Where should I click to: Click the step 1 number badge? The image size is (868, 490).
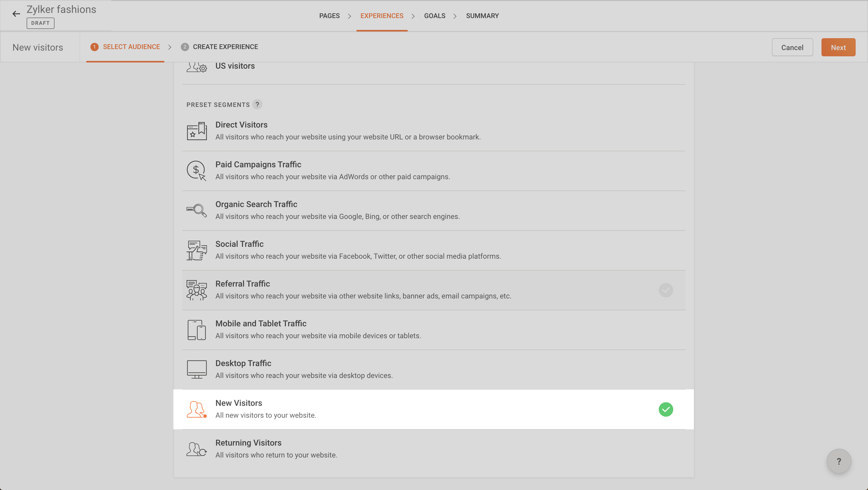click(x=94, y=47)
